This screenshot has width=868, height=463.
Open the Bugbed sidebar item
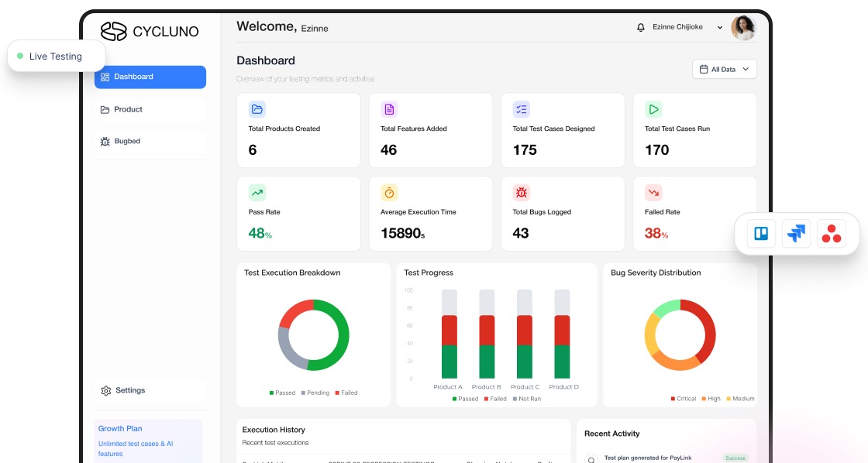pyautogui.click(x=150, y=141)
